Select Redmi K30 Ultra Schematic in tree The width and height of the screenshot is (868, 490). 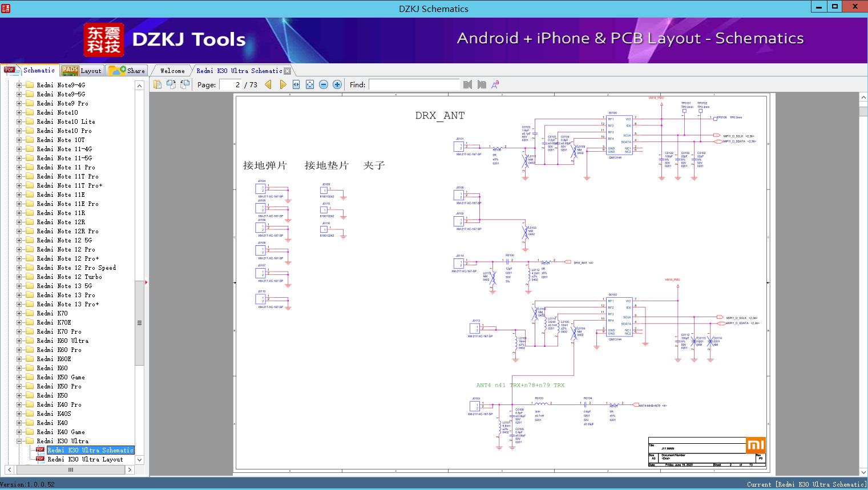click(x=90, y=450)
